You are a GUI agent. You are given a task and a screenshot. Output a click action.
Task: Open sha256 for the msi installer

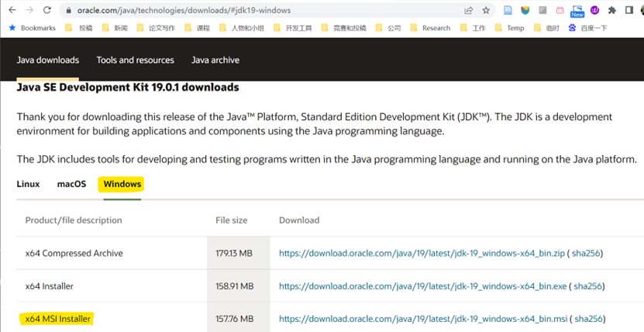(x=588, y=319)
